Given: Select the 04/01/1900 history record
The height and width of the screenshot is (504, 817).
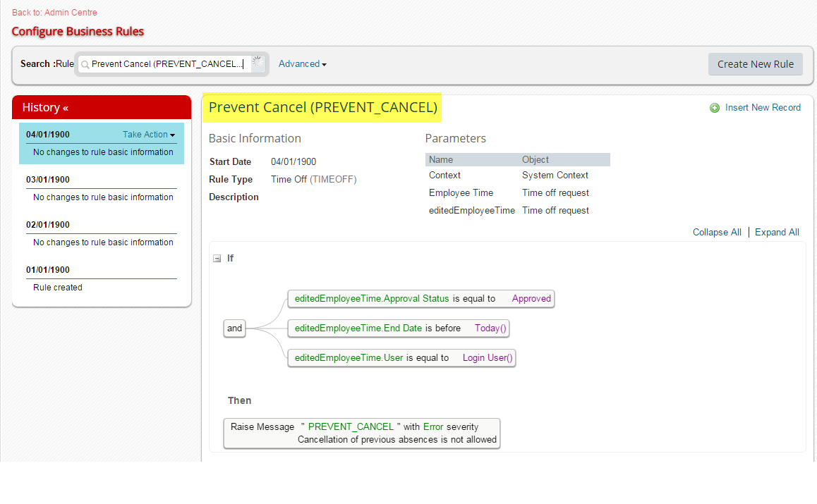Looking at the screenshot, I should [102, 143].
